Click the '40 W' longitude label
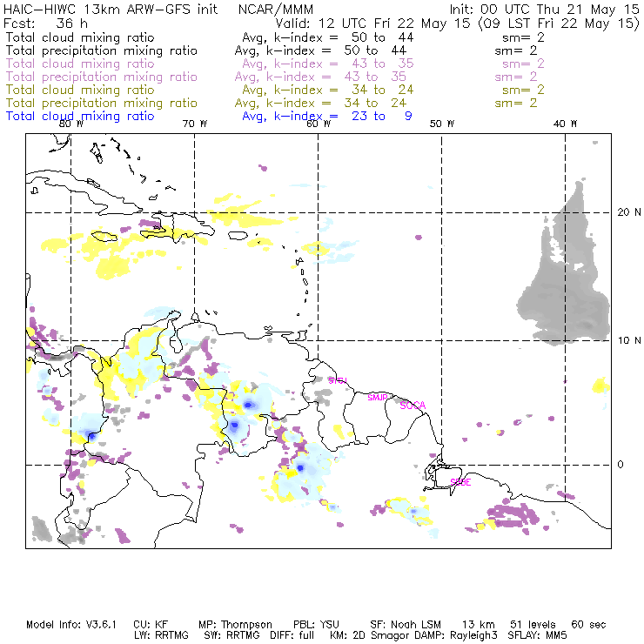 (565, 124)
